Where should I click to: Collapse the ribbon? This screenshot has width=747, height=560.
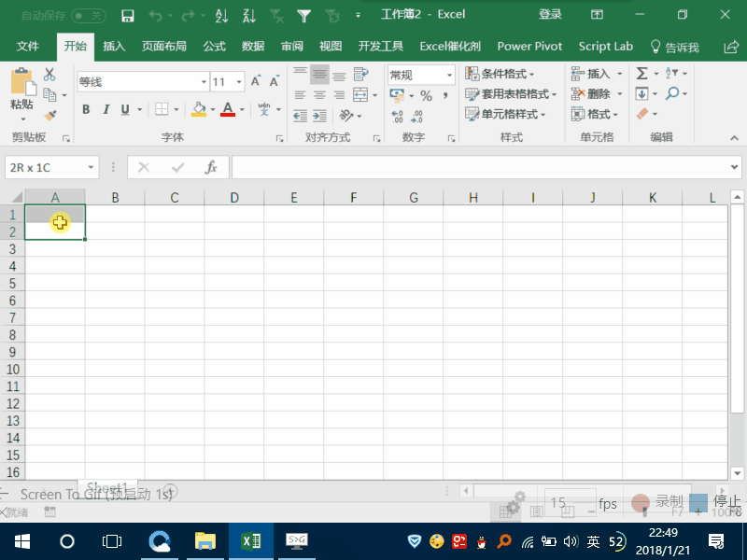pos(734,138)
